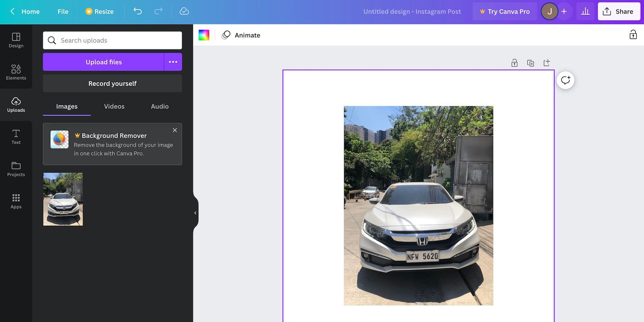Add a comment with the speech bubble icon
Viewport: 644px width, 322px height.
coord(566,80)
